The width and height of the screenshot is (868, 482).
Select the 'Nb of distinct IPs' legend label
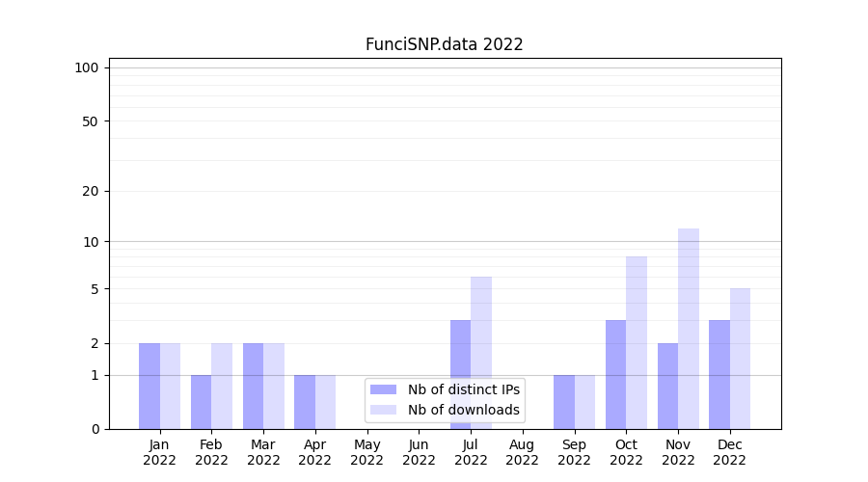pyautogui.click(x=463, y=389)
